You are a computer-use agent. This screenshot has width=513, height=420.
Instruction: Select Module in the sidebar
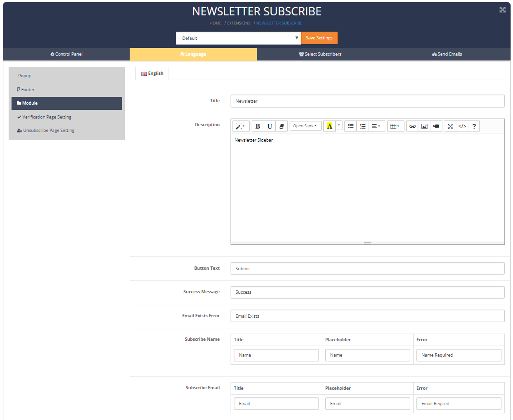[x=67, y=103]
